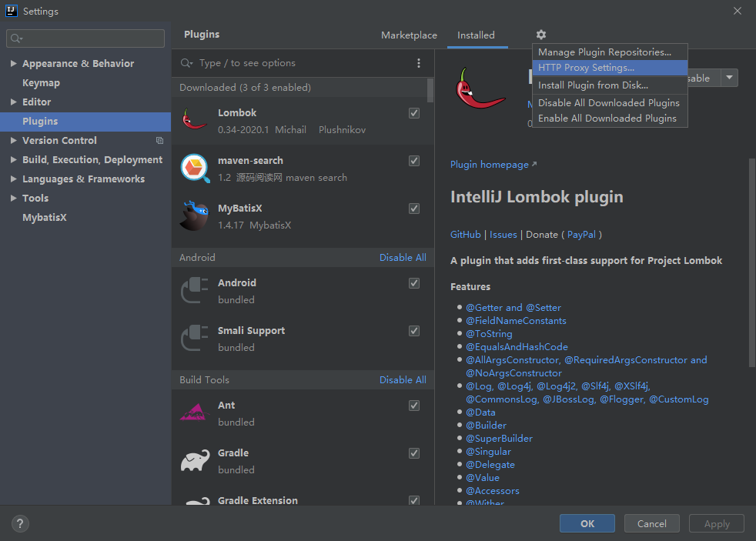Uncheck the maven-search plugin checkbox
Image resolution: width=756 pixels, height=541 pixels.
click(414, 161)
